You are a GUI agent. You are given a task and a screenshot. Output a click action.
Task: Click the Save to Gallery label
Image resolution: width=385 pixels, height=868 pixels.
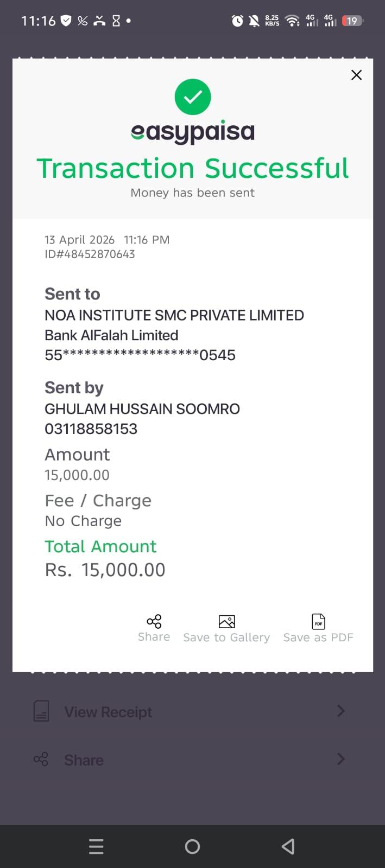pyautogui.click(x=226, y=637)
